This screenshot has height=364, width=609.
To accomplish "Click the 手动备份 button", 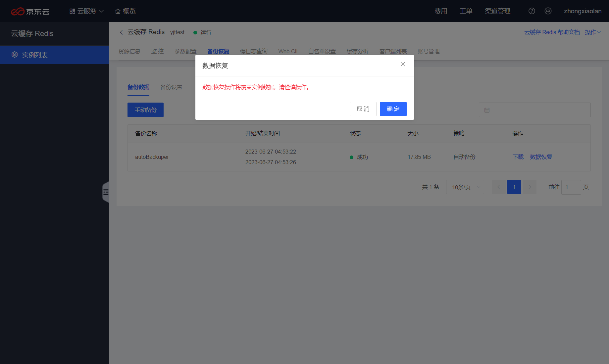I will click(145, 110).
